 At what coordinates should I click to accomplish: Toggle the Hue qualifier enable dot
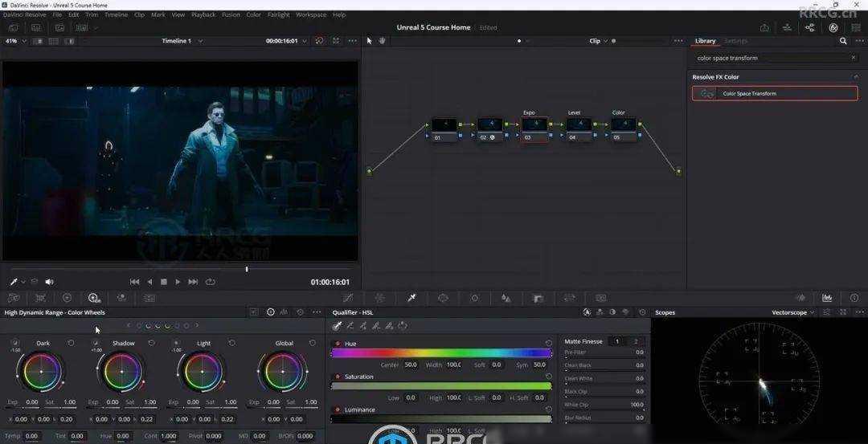pyautogui.click(x=338, y=344)
